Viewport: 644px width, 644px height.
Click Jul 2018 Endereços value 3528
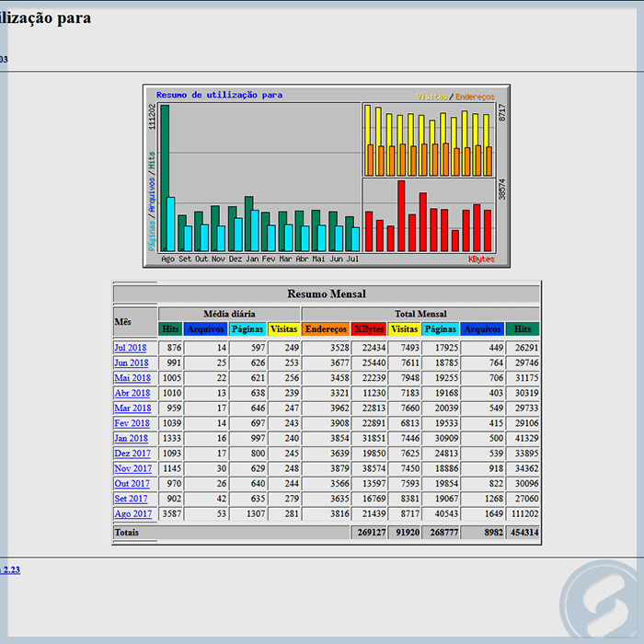pos(339,348)
